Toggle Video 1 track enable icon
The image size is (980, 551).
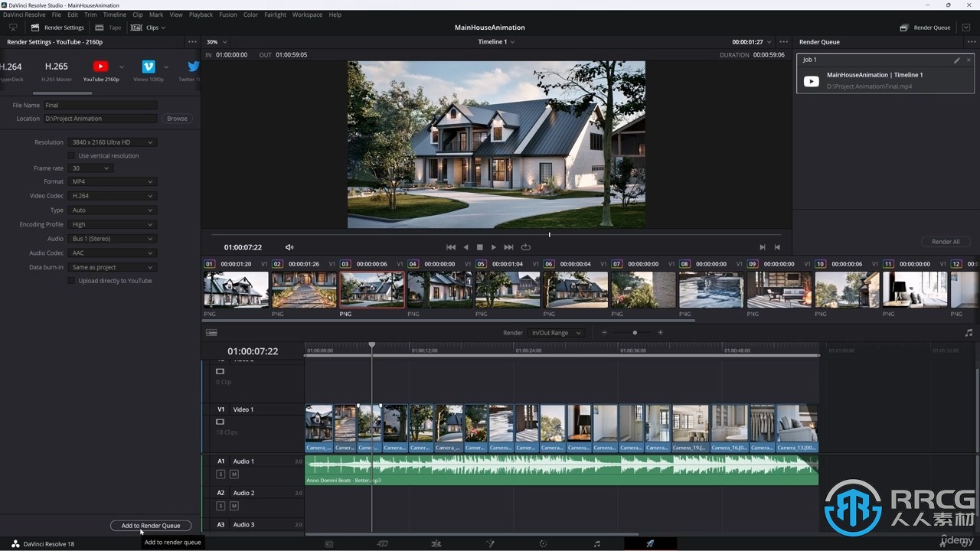(220, 422)
